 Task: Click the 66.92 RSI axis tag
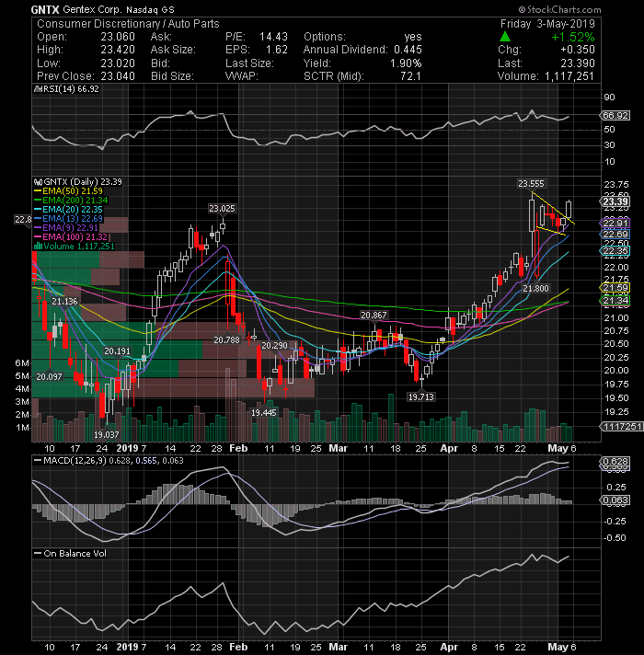(x=615, y=115)
